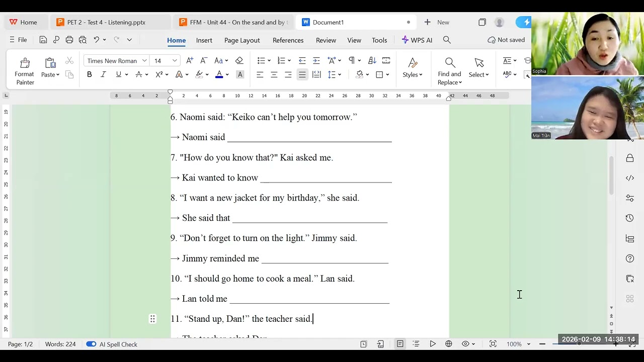The width and height of the screenshot is (644, 362).
Task: Click the Sort icon
Action: coord(372,60)
